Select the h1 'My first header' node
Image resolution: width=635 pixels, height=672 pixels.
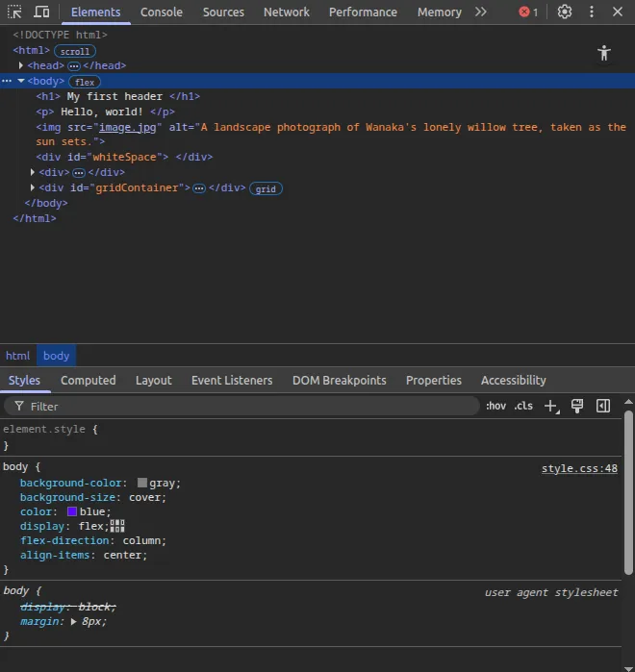118,96
